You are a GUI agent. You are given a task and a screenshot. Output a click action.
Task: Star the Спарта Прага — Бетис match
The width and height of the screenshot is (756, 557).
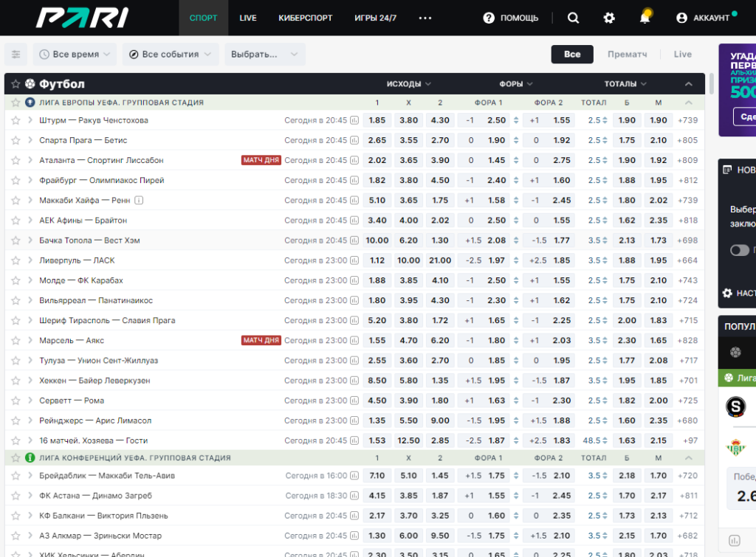[16, 141]
